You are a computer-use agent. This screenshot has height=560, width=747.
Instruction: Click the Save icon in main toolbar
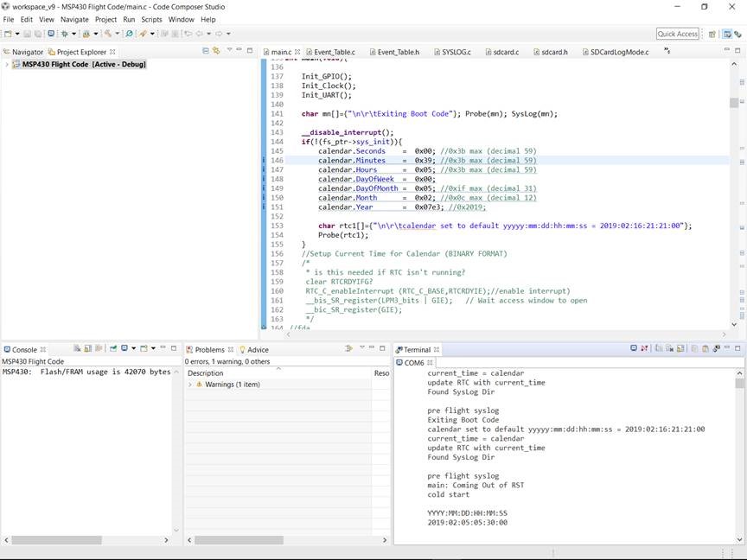pos(27,34)
